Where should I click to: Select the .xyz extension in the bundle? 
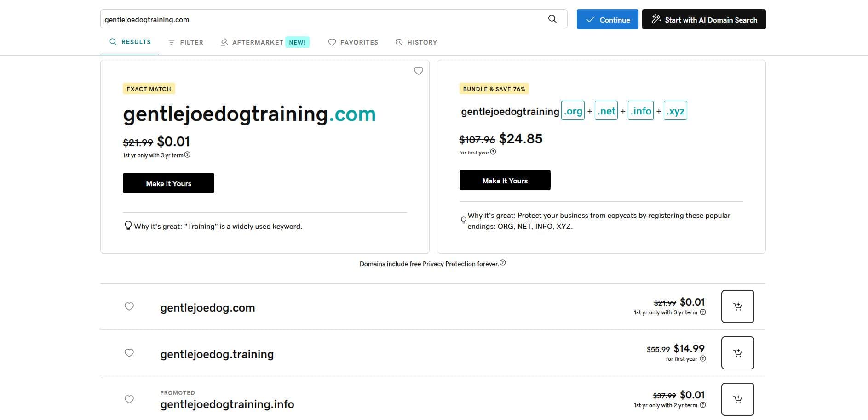click(675, 110)
